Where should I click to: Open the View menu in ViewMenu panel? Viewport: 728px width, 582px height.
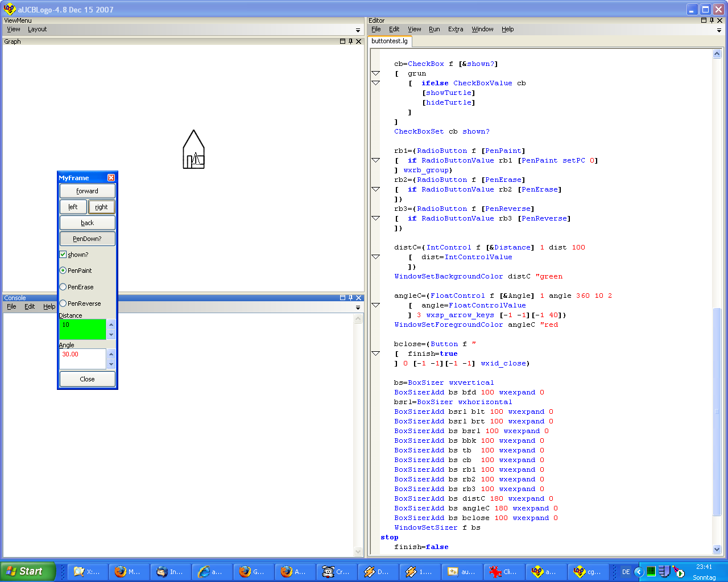[14, 29]
